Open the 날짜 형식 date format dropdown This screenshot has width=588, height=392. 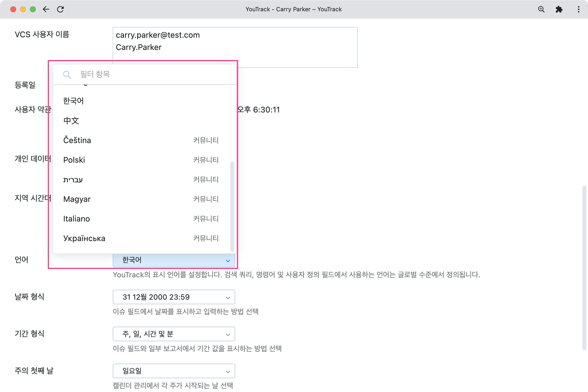pyautogui.click(x=173, y=297)
